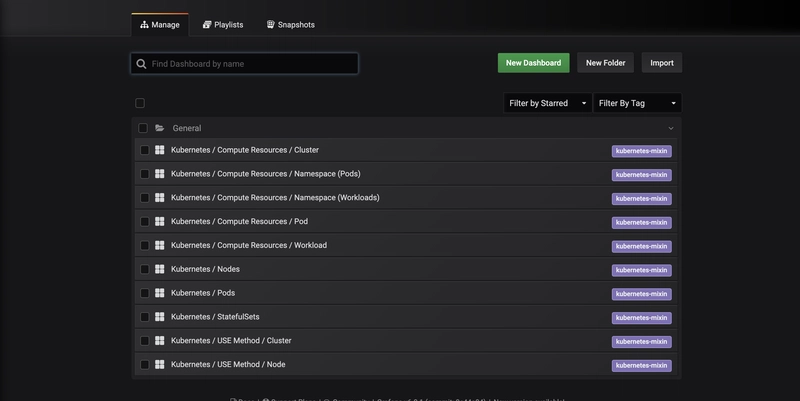Screen dimensions: 800x401
Task: Click dashboard icon for Compute Resources / Cluster
Action: (x=160, y=150)
